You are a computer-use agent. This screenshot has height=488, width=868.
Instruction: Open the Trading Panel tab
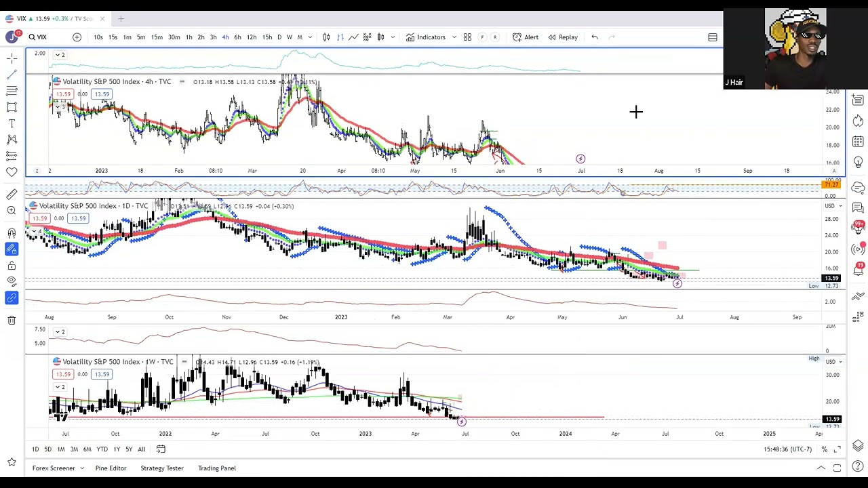click(x=217, y=468)
